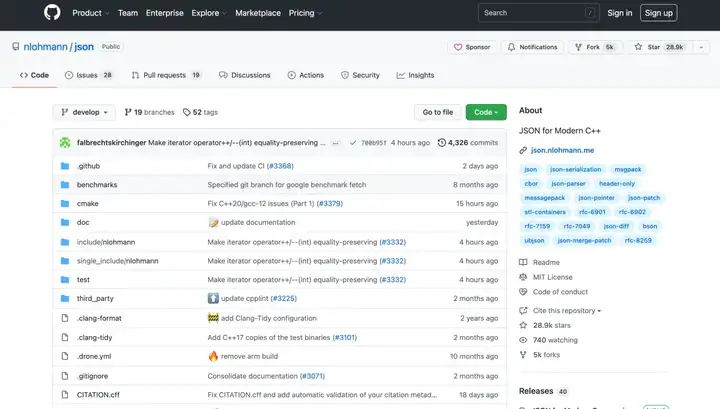Click Go to file button

438,112
